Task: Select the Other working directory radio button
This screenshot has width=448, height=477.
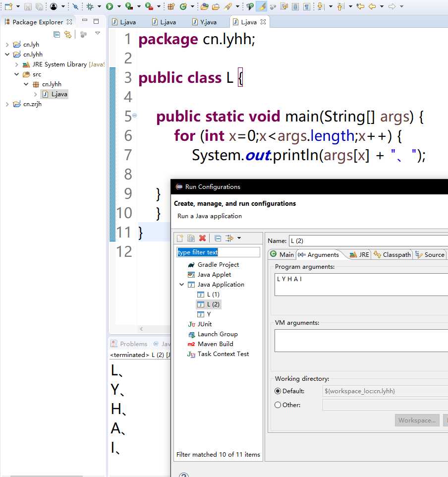Action: pyautogui.click(x=278, y=405)
